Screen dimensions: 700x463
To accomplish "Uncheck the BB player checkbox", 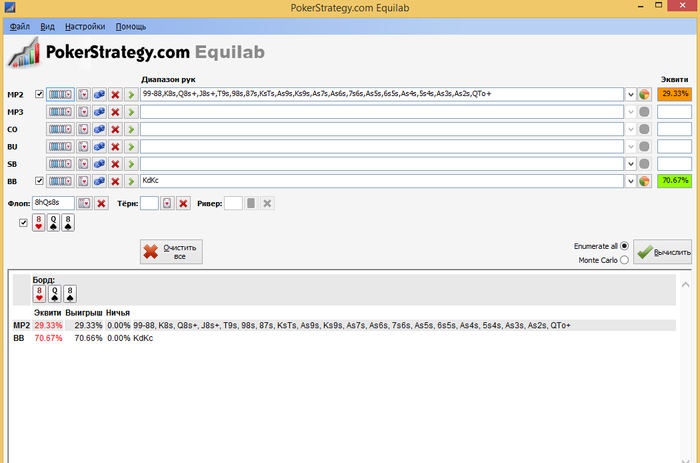I will (x=39, y=181).
